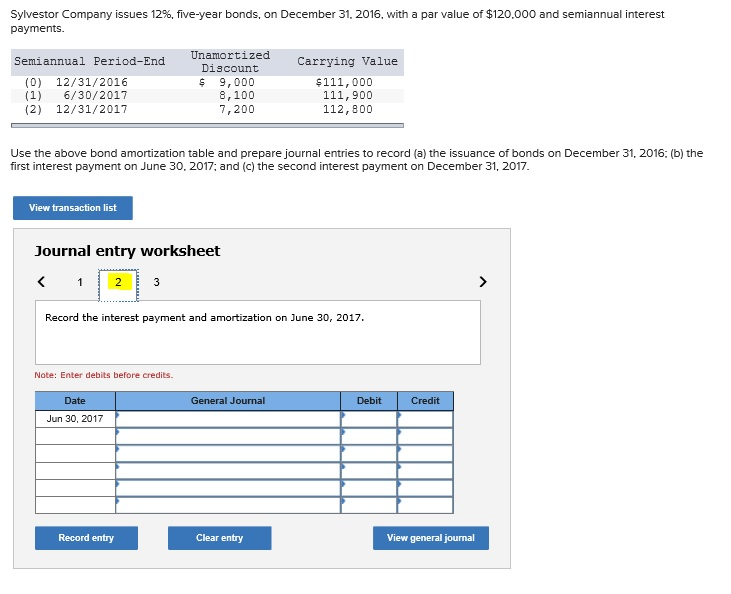731x594 pixels.
Task: Click the $111,000 carrying value
Action: coord(344,83)
